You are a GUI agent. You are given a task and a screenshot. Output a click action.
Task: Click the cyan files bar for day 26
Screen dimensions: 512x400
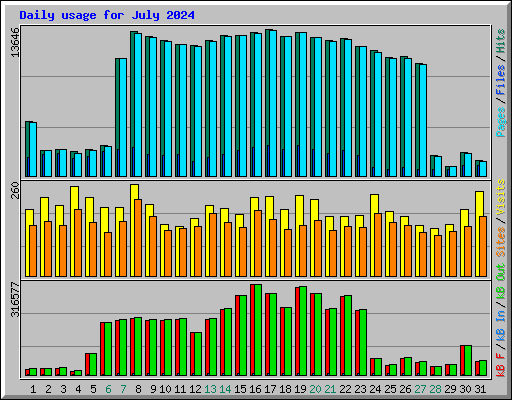click(408, 118)
